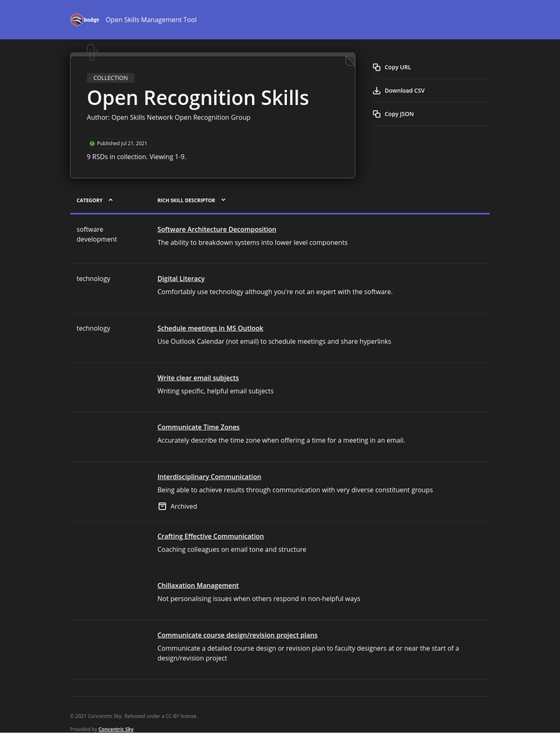This screenshot has width=560, height=734.
Task: Click the Archived icon under Interdisciplinary Communication
Action: 161,506
